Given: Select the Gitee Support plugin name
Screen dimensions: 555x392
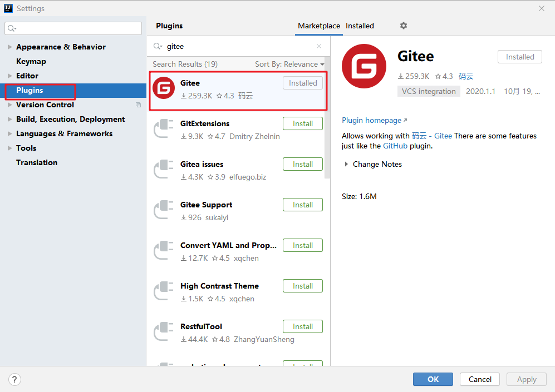Looking at the screenshot, I should click(207, 205).
